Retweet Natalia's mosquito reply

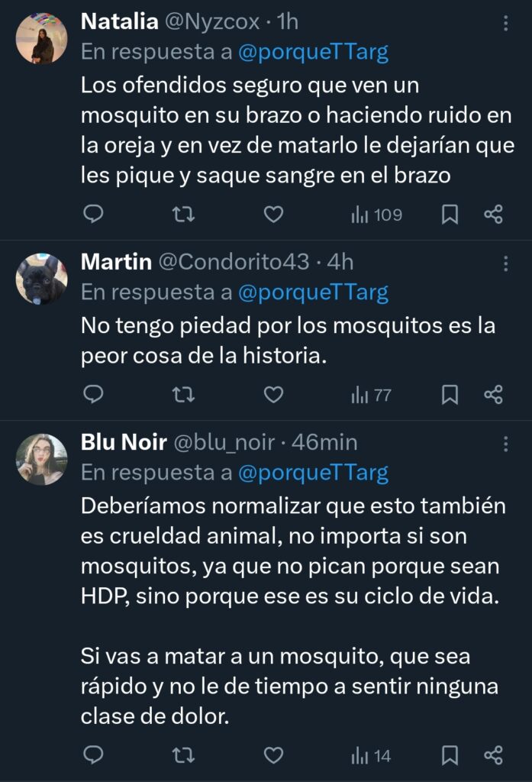pos(183,215)
